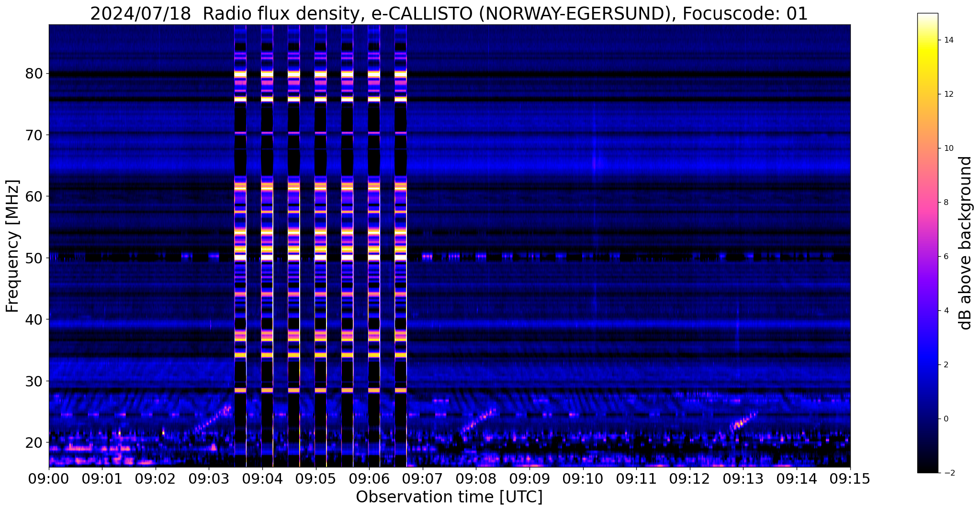Click the 20 MHz frequency tick label
The width and height of the screenshot is (980, 511).
coord(34,442)
